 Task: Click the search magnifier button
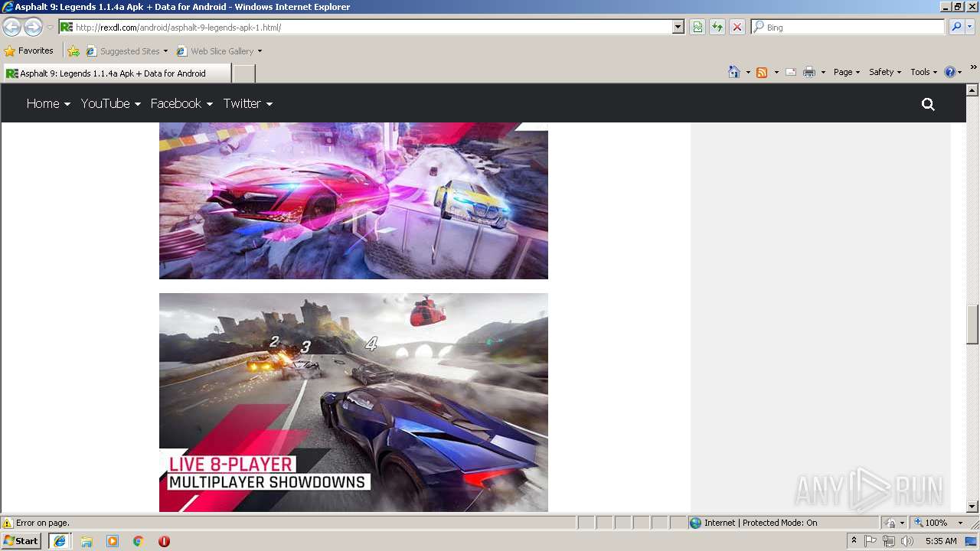(955, 27)
